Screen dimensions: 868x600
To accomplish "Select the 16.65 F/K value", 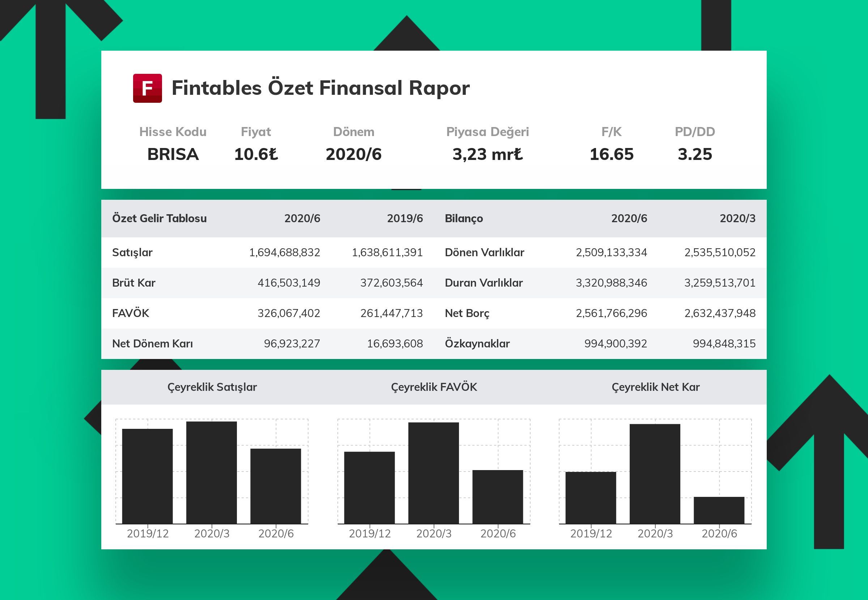I will [x=611, y=154].
